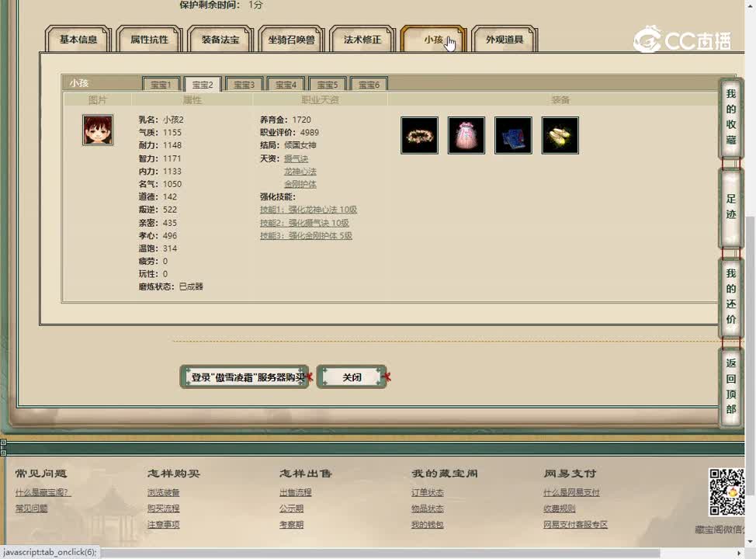This screenshot has height=559, width=756.
Task: Open 我的还价 side button
Action: tap(731, 296)
